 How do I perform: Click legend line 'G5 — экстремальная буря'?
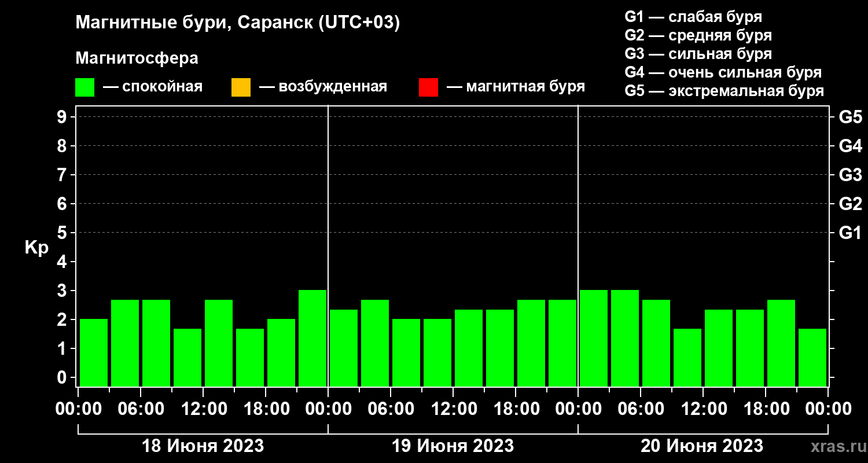724,91
